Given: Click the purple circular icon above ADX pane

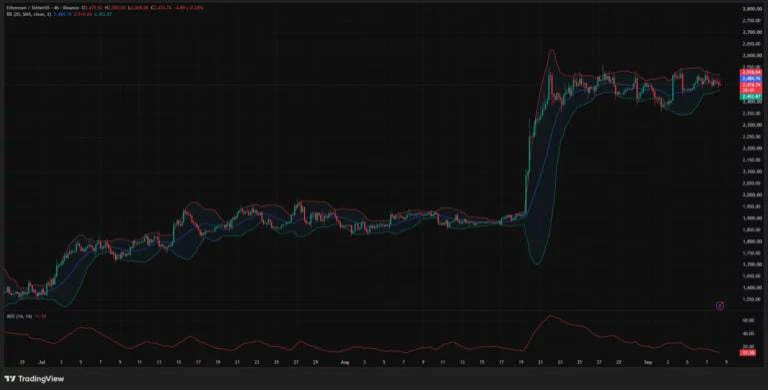Looking at the screenshot, I should click(x=720, y=306).
